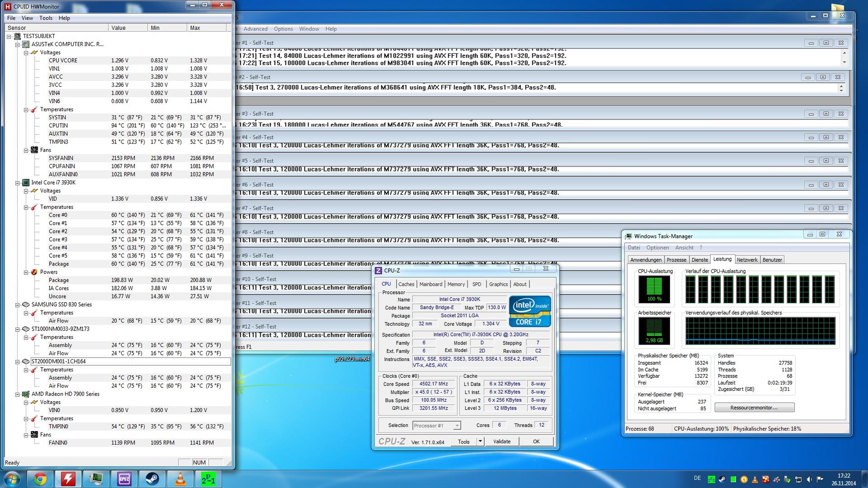Open the Tools menu in HWMonitor
This screenshot has height=488, width=868.
(x=46, y=18)
